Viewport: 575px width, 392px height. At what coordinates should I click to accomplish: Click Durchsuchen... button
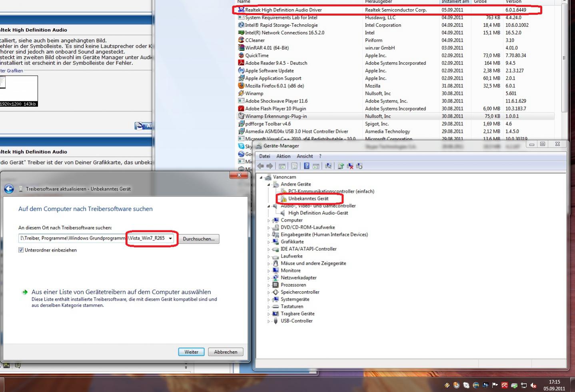click(x=199, y=239)
